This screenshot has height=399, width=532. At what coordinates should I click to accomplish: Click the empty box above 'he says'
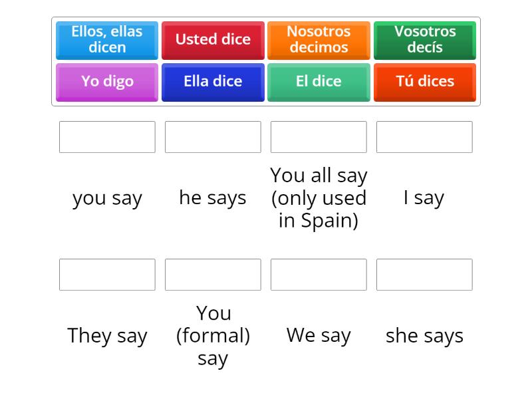(x=213, y=137)
